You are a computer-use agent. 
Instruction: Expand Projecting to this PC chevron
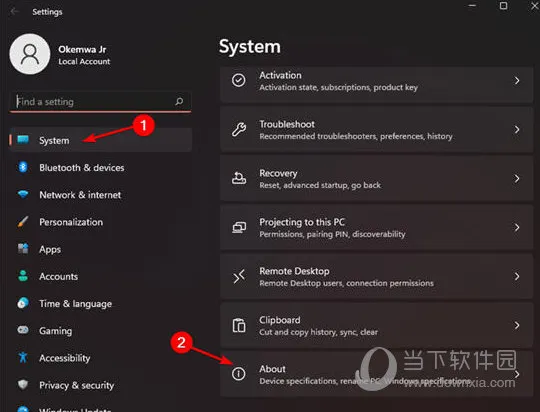[x=517, y=227]
